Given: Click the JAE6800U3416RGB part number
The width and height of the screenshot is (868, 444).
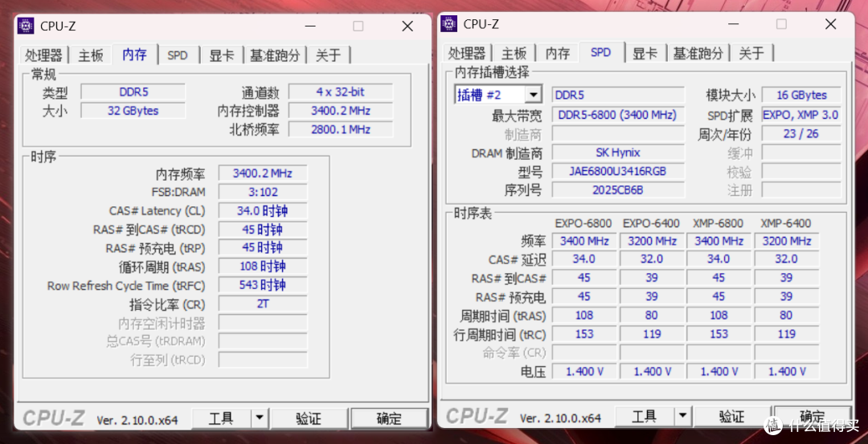Looking at the screenshot, I should click(x=618, y=171).
